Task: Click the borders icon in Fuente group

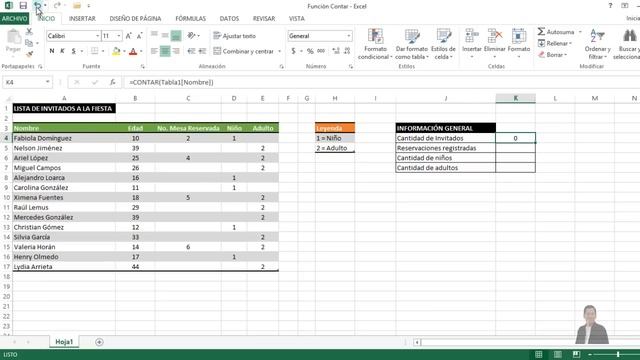Action: click(94, 51)
